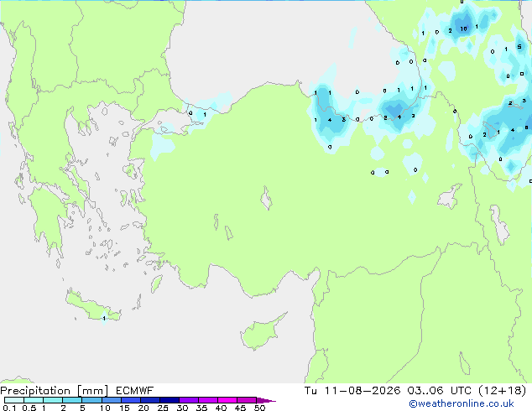Click the 2–5 mm legend color swatch
This screenshot has width=532, height=411.
pos(72,400)
